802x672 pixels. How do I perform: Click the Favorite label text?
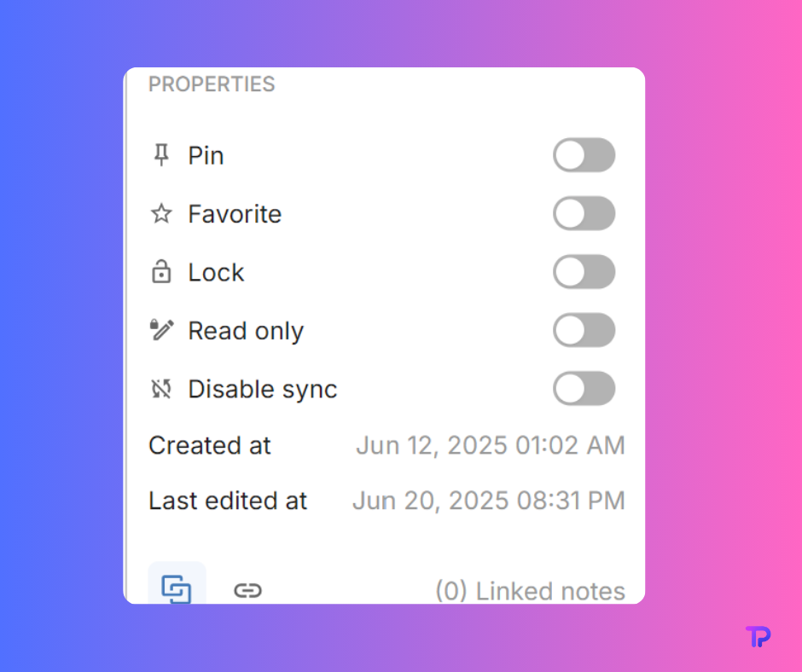tap(235, 214)
